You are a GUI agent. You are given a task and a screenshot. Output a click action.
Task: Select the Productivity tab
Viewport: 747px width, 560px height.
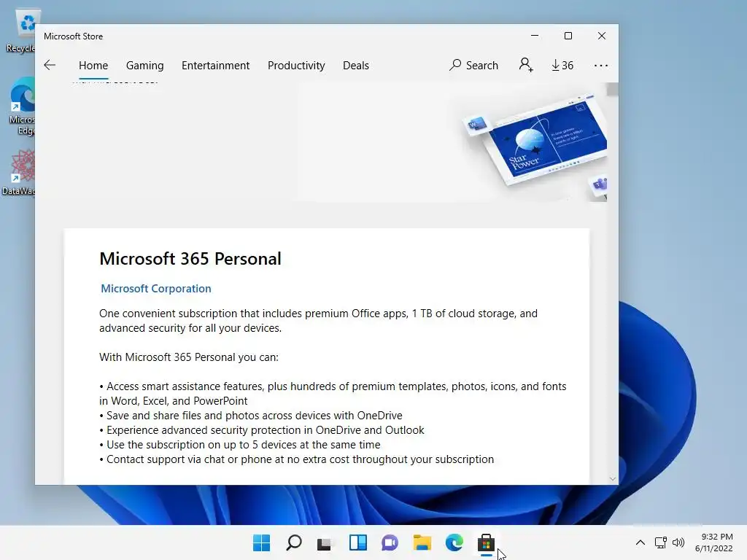296,65
